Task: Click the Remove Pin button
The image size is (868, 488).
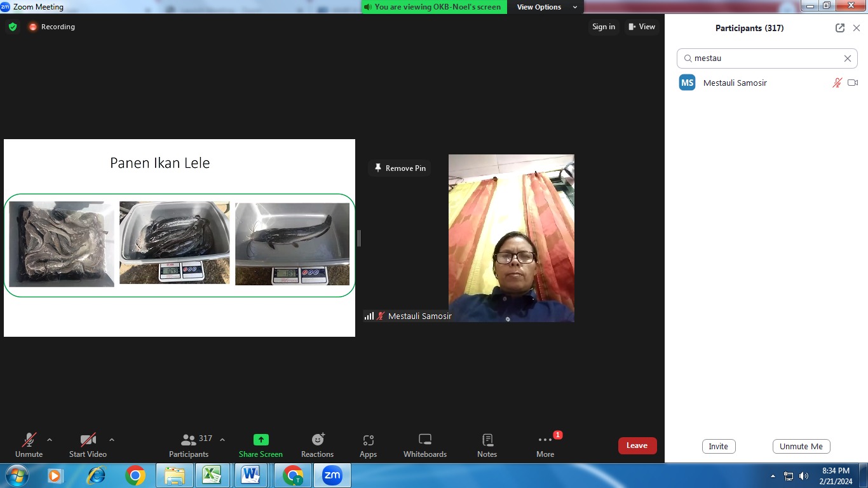Action: tap(400, 168)
